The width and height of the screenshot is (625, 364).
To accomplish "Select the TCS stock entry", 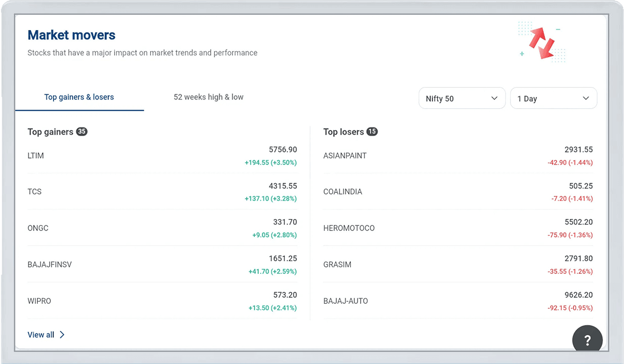I will (35, 192).
